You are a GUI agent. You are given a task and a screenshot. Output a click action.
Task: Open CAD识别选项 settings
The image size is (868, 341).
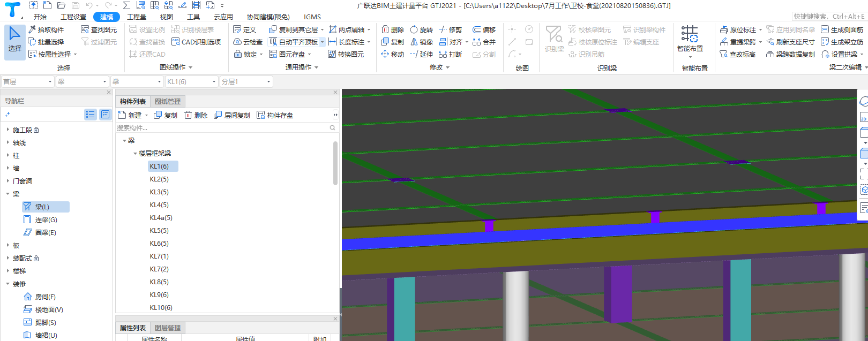click(x=196, y=42)
